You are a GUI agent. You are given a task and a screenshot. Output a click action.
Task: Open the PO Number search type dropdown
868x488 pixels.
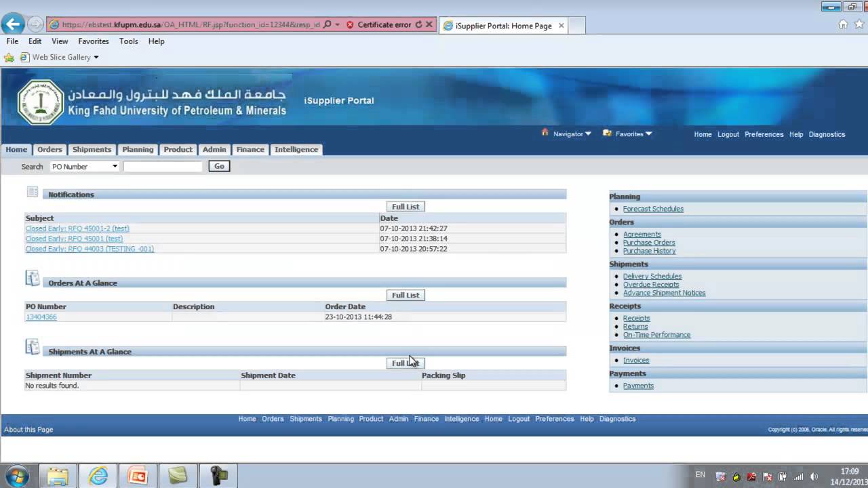point(85,166)
